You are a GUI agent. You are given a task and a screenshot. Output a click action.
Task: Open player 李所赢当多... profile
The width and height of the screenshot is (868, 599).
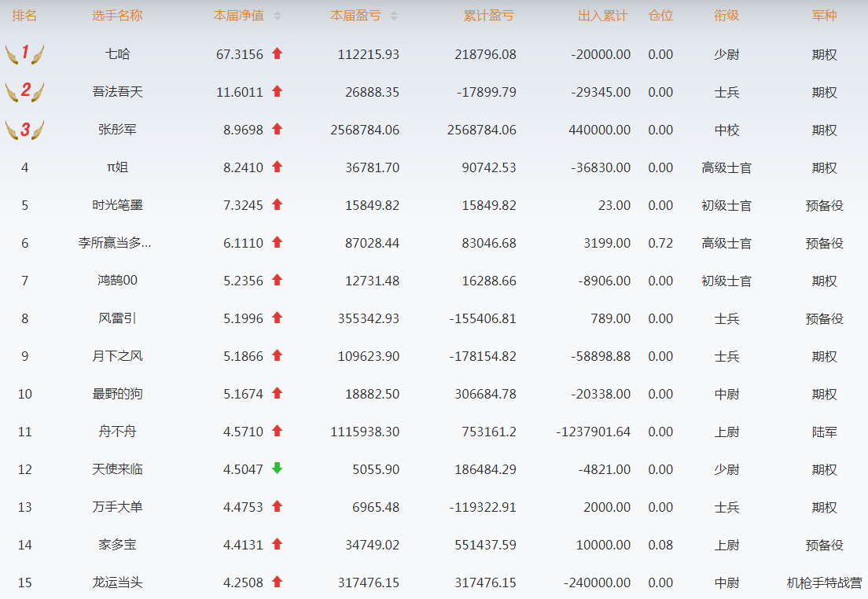click(115, 243)
